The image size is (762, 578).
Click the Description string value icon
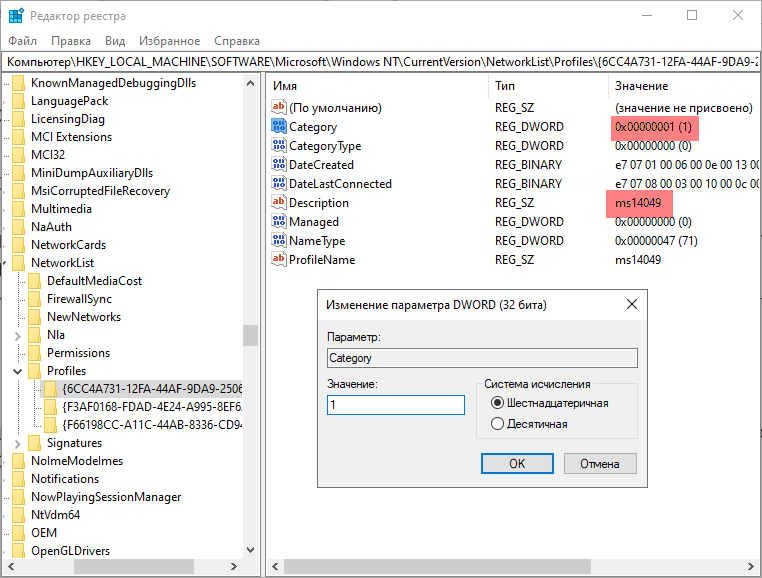point(279,203)
